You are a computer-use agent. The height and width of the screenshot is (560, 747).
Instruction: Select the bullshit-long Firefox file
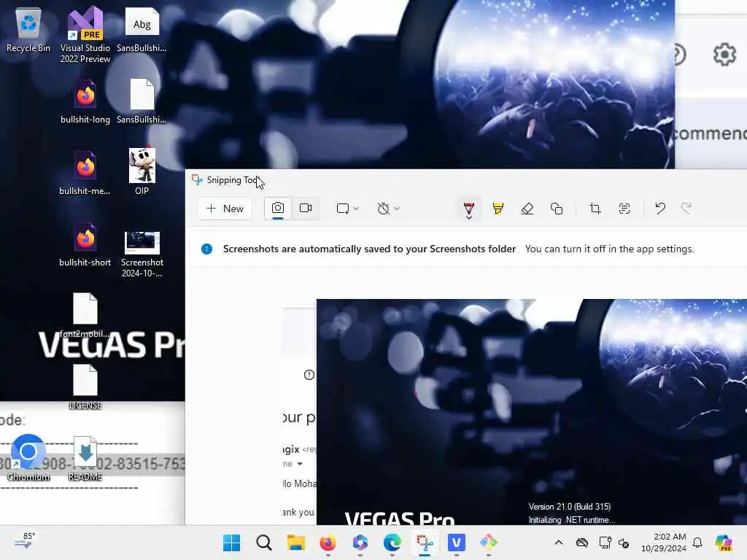[85, 101]
